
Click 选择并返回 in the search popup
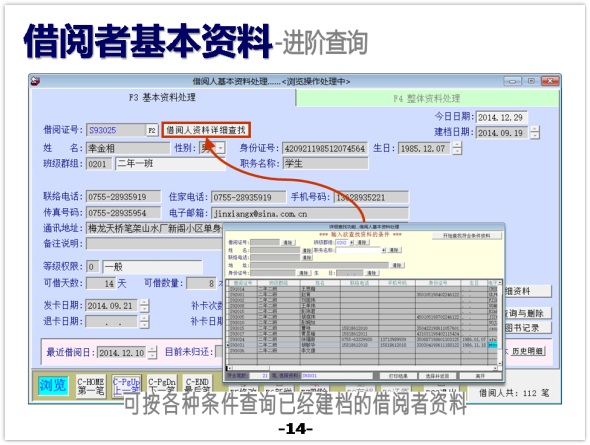[438, 376]
